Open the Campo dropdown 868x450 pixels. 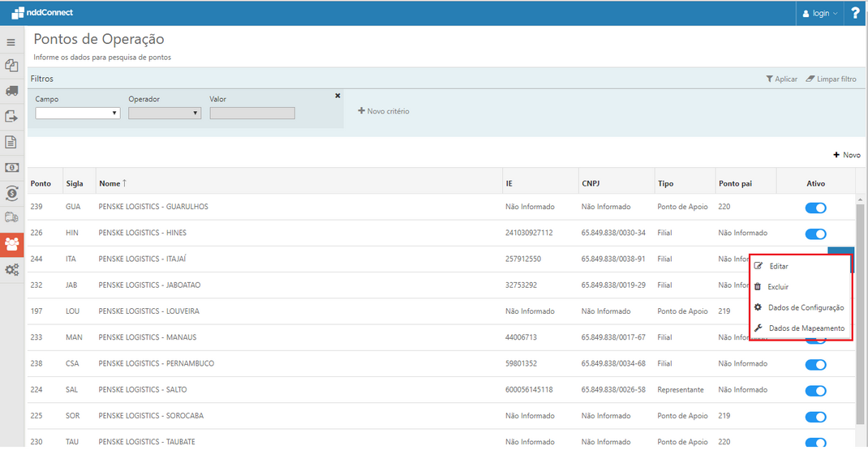(78, 114)
